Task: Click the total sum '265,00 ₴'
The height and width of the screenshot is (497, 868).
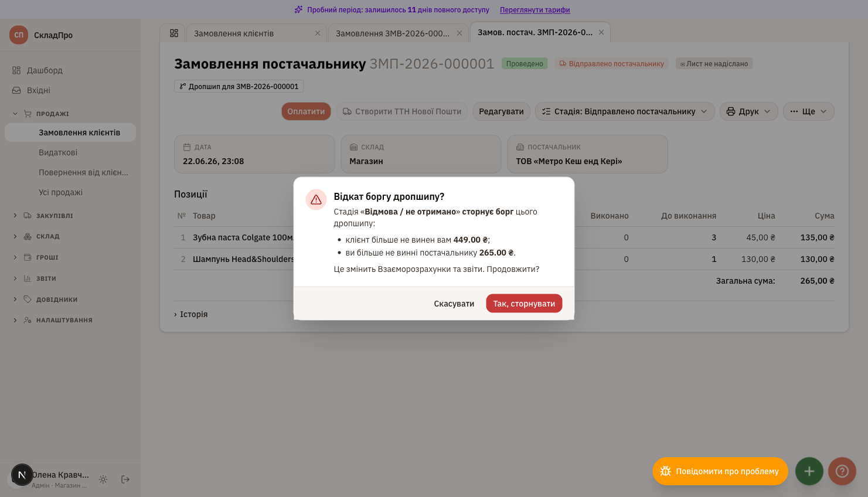Action: tap(817, 281)
